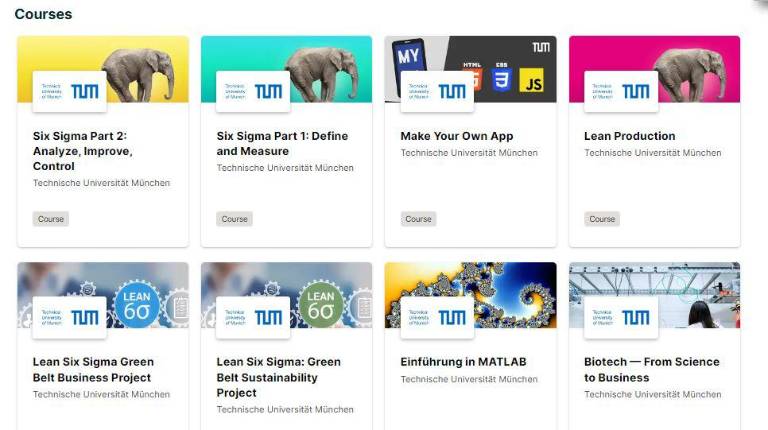The image size is (768, 430).
Task: Click the yellow JS icon in app banner
Action: pos(532,81)
